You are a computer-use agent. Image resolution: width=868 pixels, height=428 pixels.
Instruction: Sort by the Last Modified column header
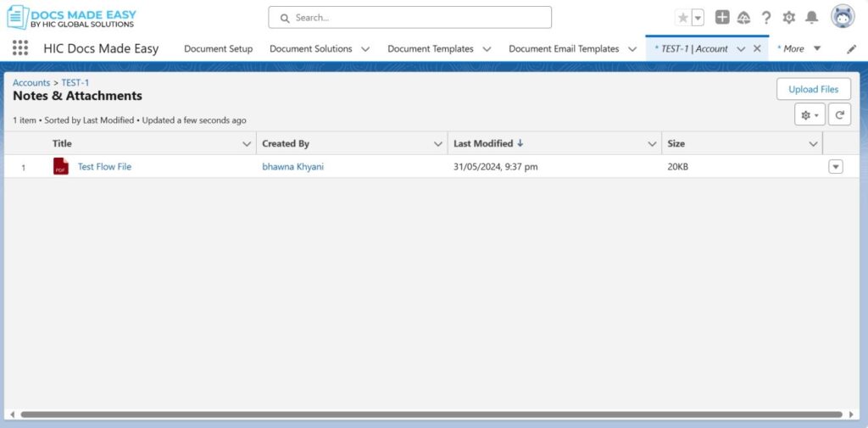click(483, 143)
